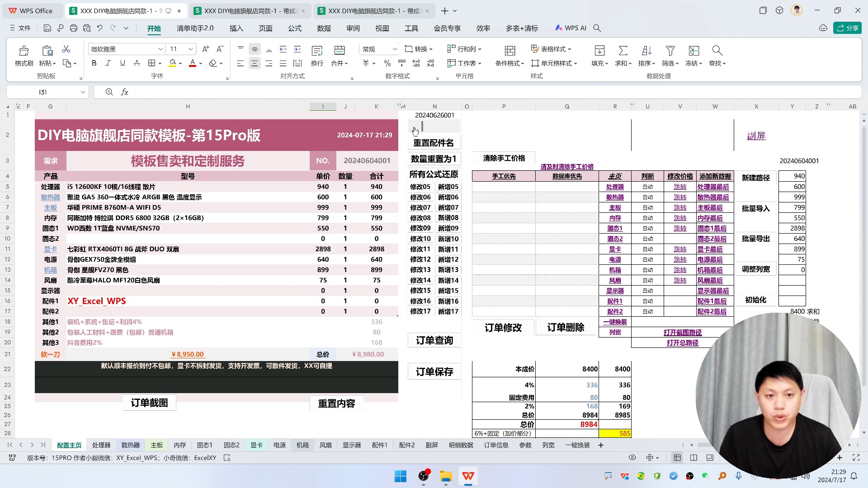Click the Freeze panes (冻结) icon
This screenshot has height=488, width=868.
pos(693,51)
